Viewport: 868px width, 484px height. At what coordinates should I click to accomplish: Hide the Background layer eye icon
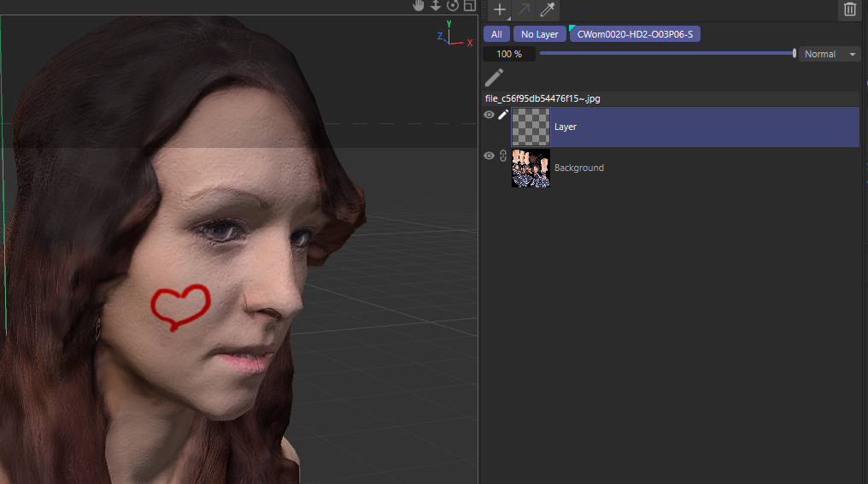(489, 156)
